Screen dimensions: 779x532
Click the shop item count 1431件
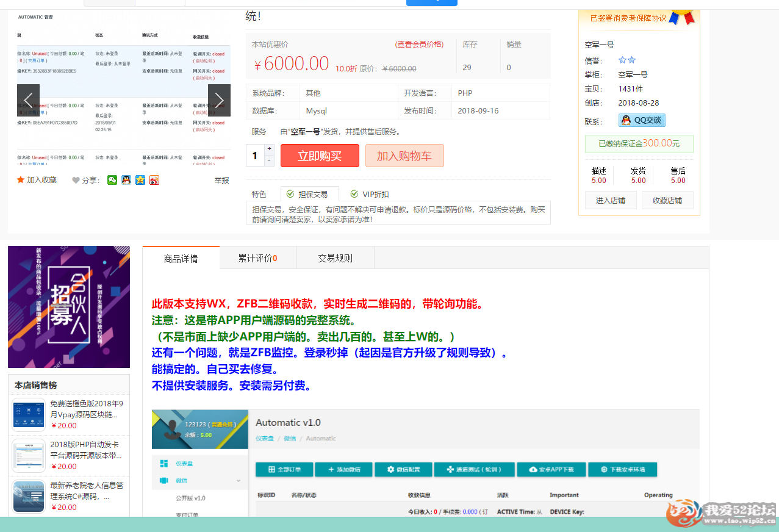coord(631,88)
